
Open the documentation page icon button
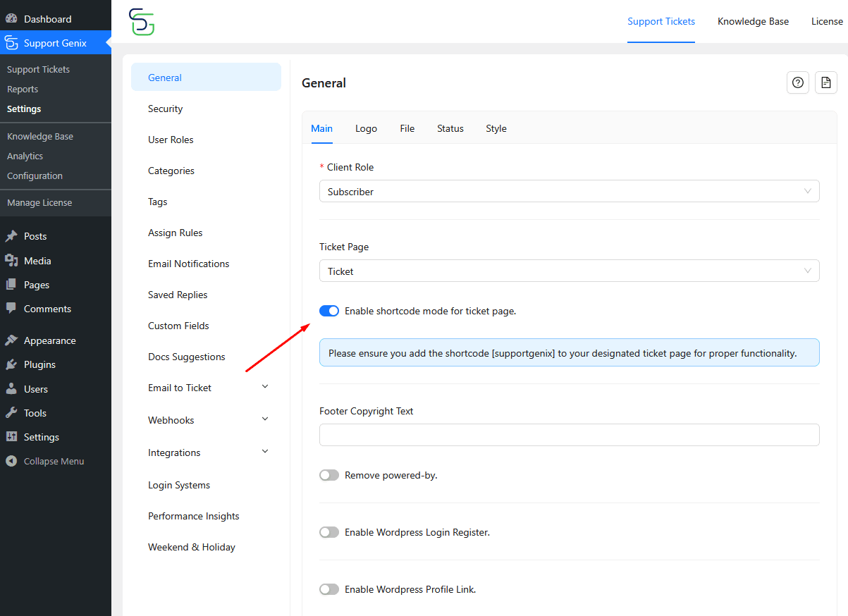click(x=826, y=82)
